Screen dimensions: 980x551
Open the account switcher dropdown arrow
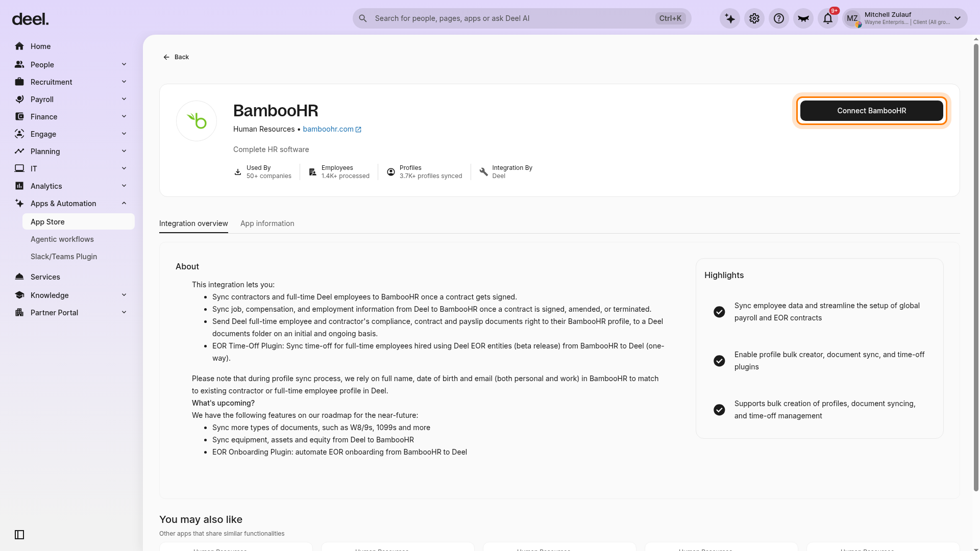pyautogui.click(x=958, y=18)
